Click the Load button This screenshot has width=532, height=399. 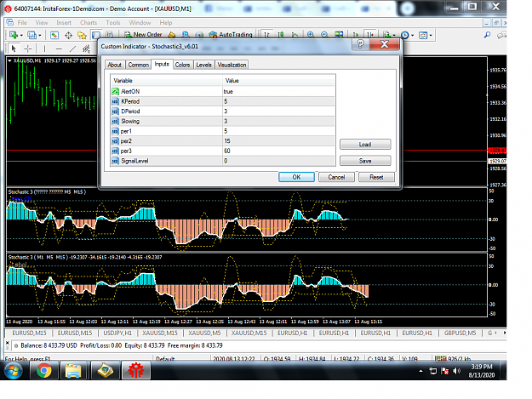tap(365, 145)
